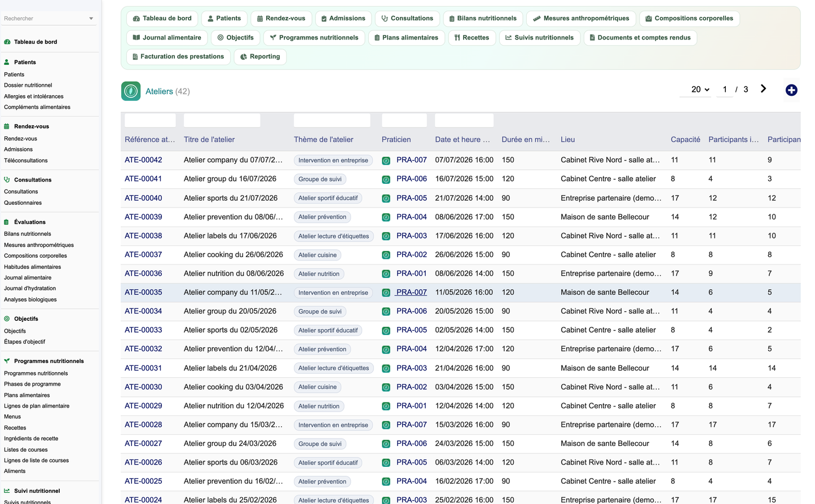Click the Évaluations clipboard icon in sidebar

7,222
